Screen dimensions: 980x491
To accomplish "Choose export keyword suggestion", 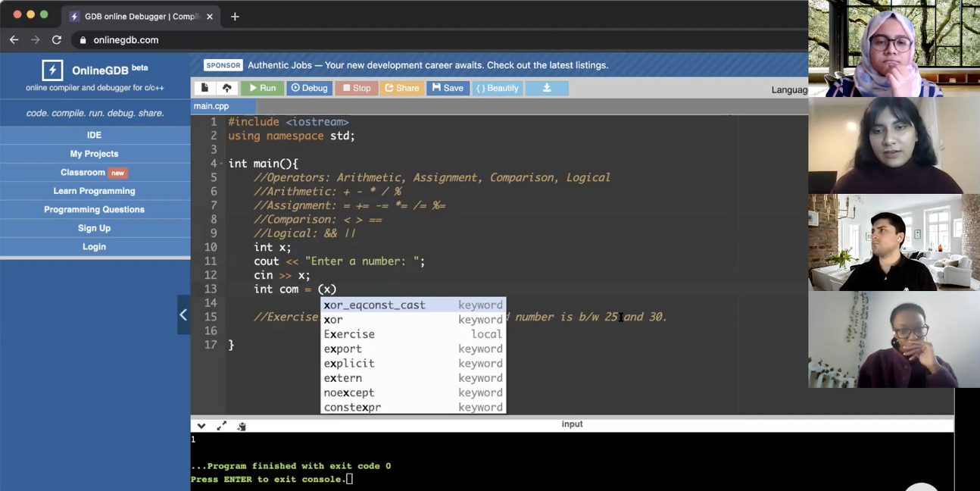I will 414,349.
